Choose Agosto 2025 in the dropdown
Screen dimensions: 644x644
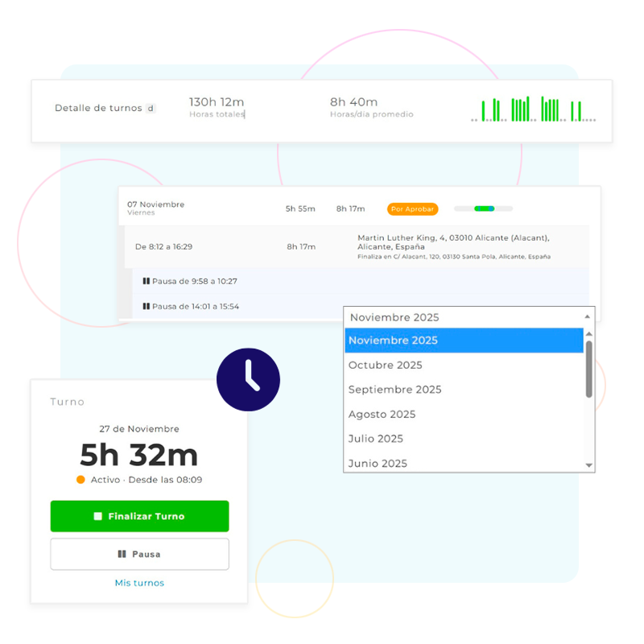pos(382,414)
